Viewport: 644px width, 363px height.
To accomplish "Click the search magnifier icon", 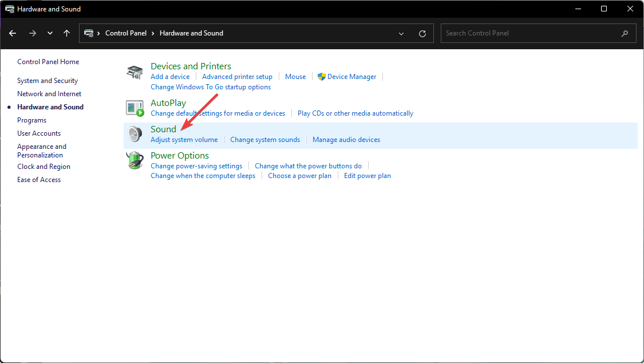I will pos(625,33).
